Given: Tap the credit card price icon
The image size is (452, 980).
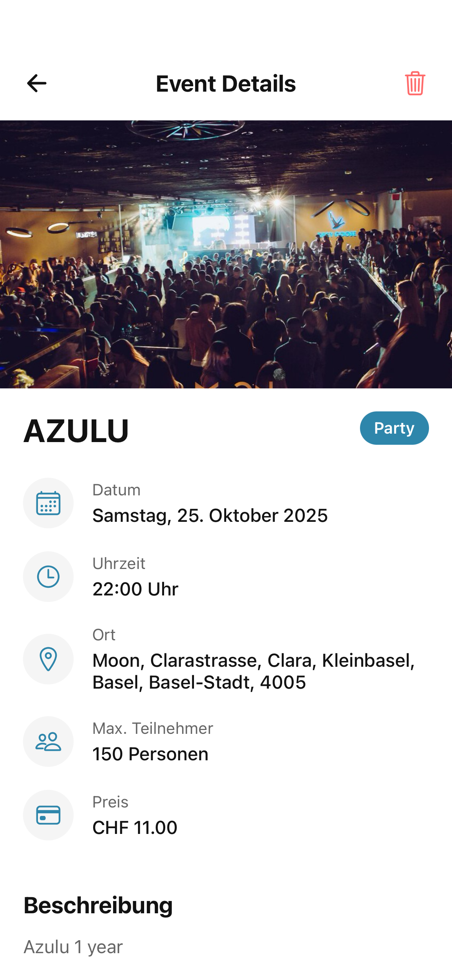Looking at the screenshot, I should [48, 815].
